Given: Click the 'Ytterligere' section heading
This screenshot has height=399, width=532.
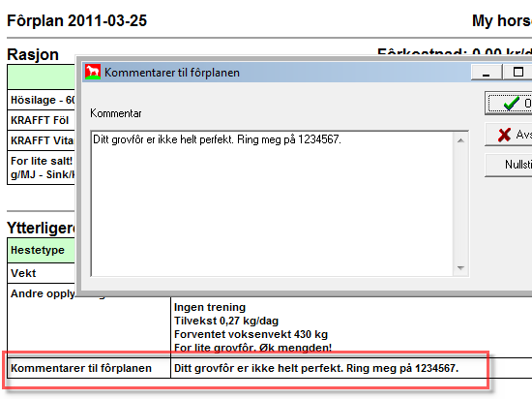Looking at the screenshot, I should (x=41, y=229).
